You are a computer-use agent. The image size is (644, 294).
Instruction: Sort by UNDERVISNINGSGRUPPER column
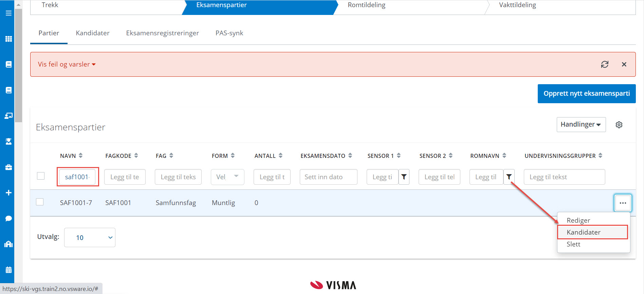pyautogui.click(x=600, y=155)
